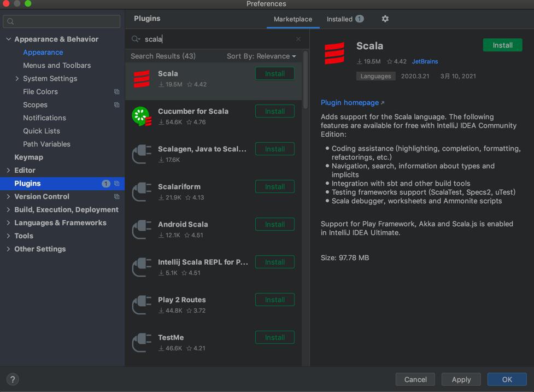Install the Intellij Scala REPL plugin
This screenshot has width=534, height=392.
[275, 262]
